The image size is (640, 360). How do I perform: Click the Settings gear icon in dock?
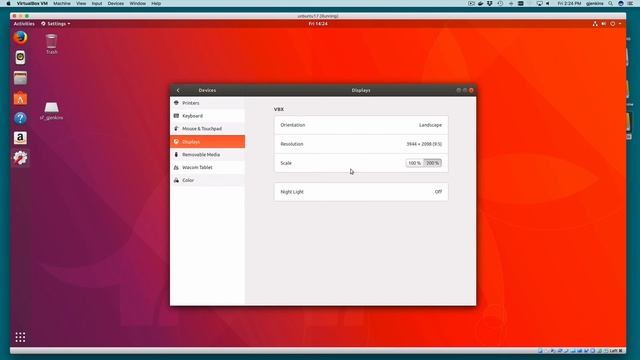(20, 158)
